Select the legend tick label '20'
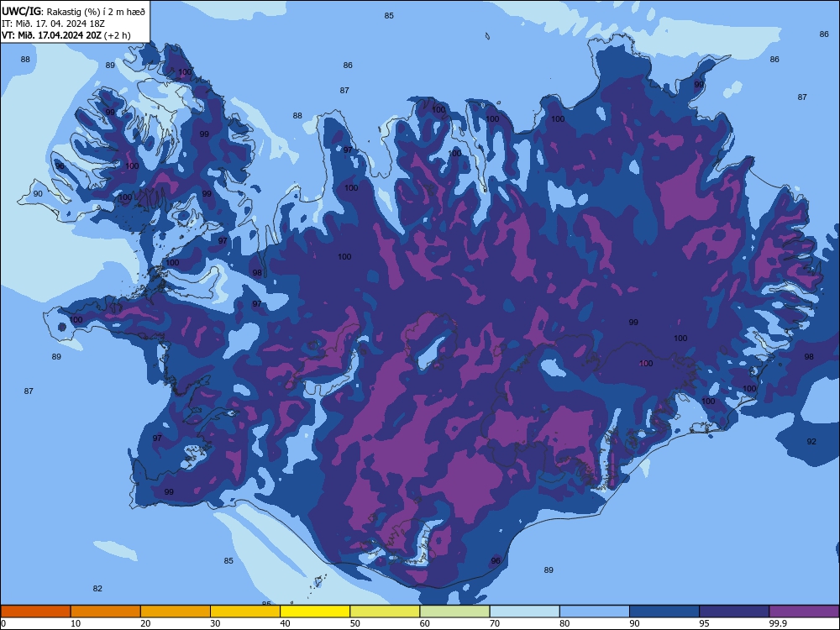 [145, 623]
